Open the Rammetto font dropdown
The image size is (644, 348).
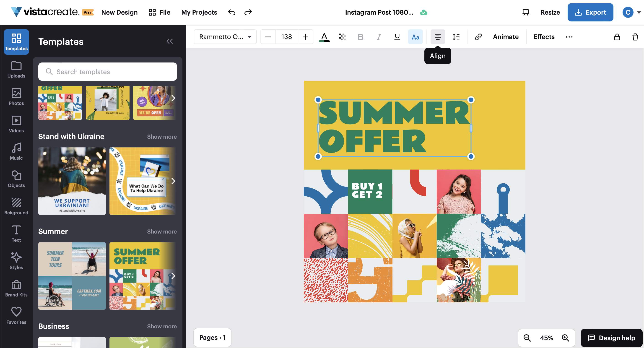(x=225, y=37)
